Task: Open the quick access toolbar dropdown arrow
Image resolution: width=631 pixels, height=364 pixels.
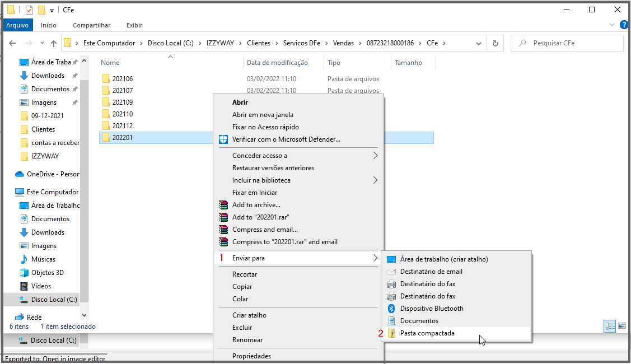Action: coord(52,10)
